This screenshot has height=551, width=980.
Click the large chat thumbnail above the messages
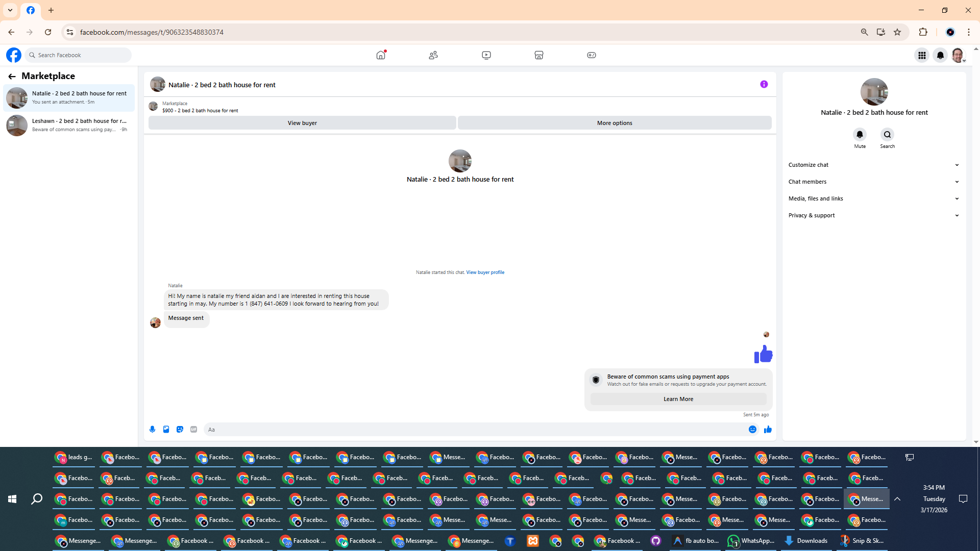point(460,161)
